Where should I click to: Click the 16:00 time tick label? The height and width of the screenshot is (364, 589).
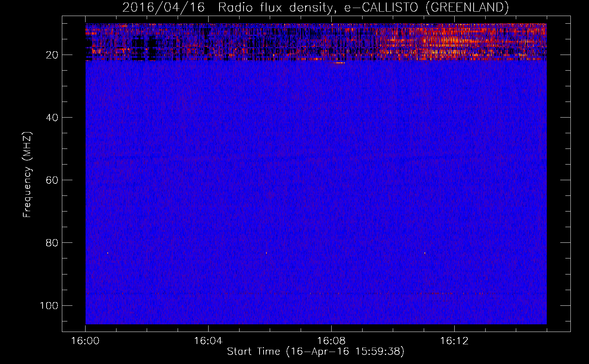[x=85, y=341]
